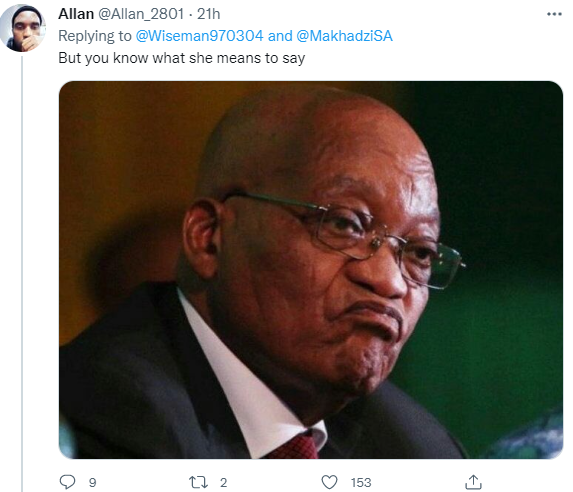Click Allan's profile avatar picture
This screenshot has width=573, height=492.
pyautogui.click(x=23, y=28)
